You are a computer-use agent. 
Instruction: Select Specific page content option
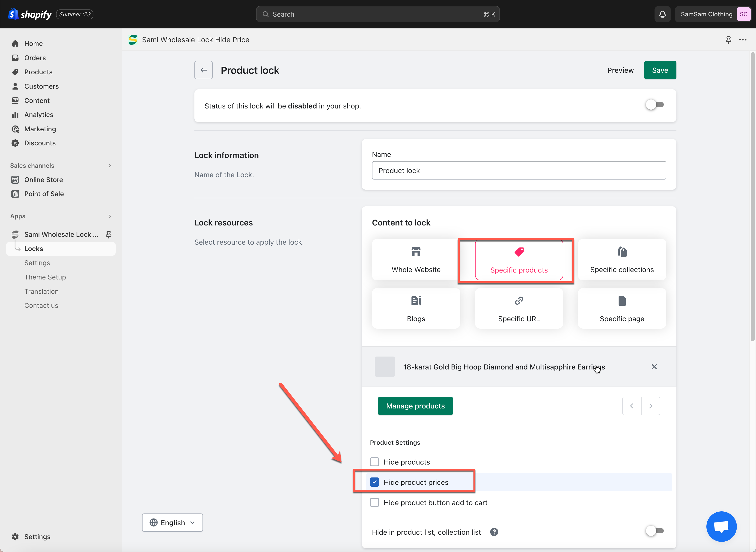[622, 309]
